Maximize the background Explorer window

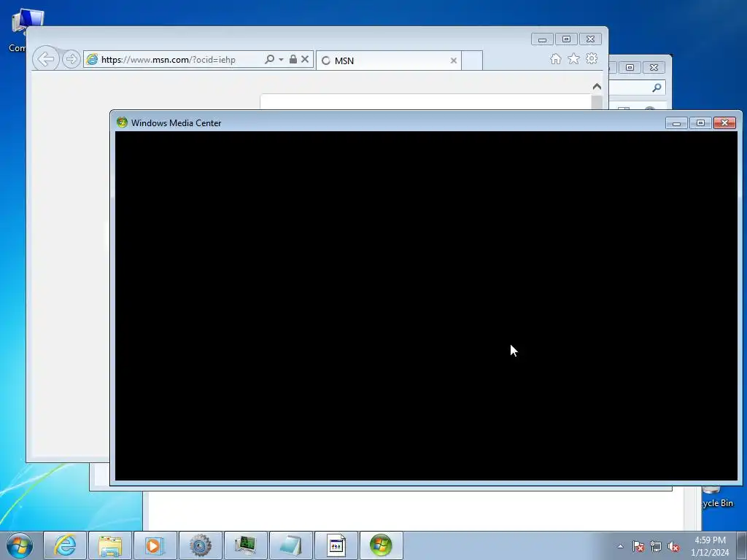(630, 68)
